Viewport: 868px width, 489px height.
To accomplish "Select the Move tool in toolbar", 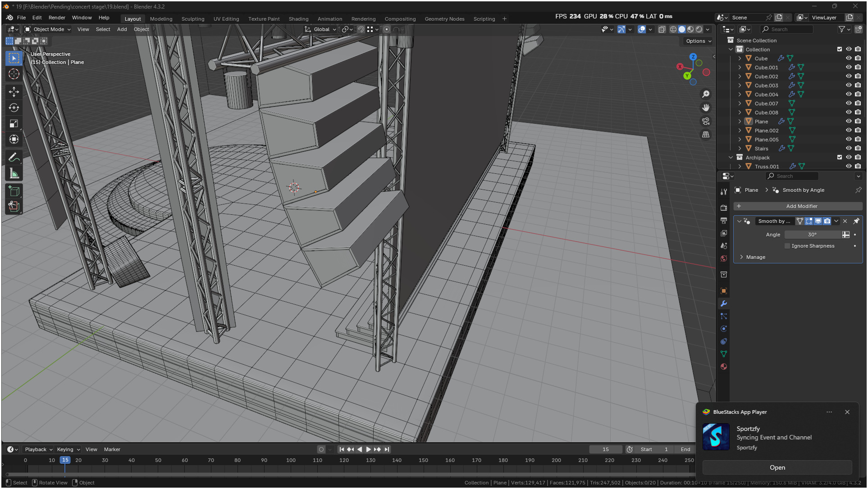I will point(14,92).
